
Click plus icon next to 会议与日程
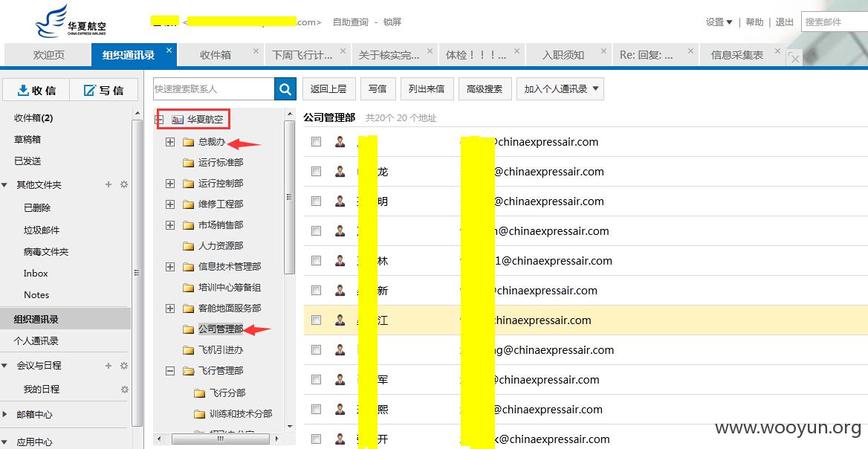tap(108, 366)
